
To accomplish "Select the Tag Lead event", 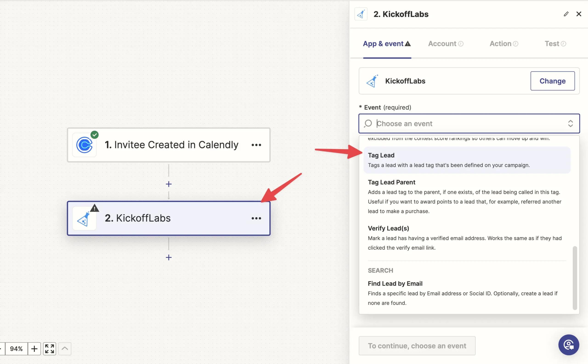I will [x=467, y=160].
